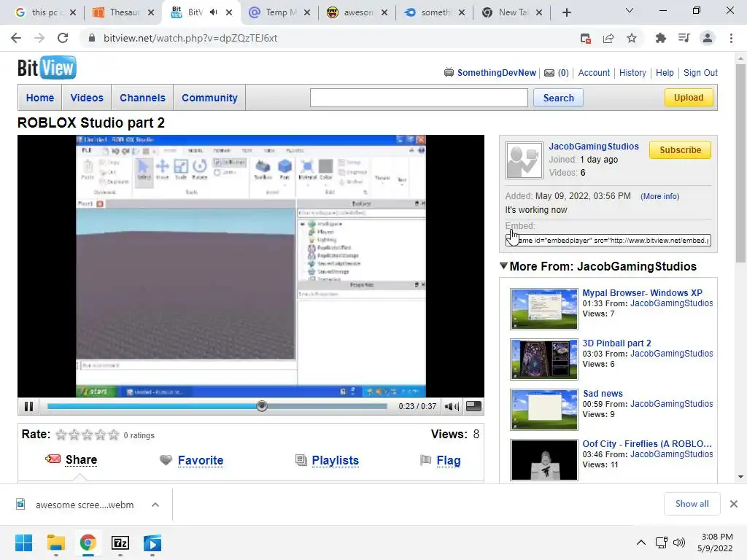Click the Playlists icon
Viewport: 747px width, 560px height.
click(x=301, y=460)
